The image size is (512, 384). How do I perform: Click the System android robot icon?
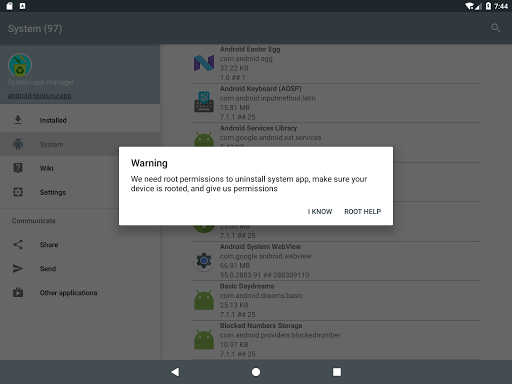[x=18, y=144]
